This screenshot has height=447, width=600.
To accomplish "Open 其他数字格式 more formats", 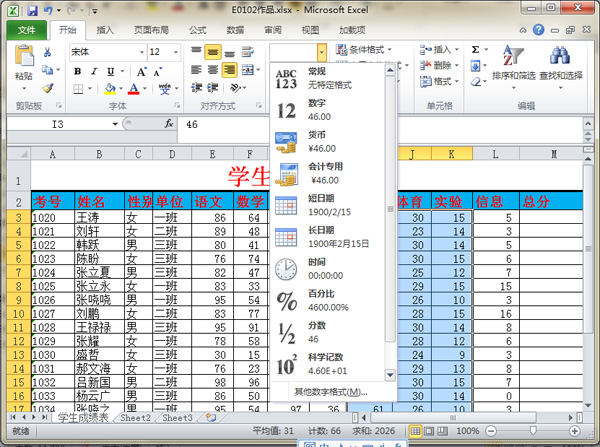I will [330, 392].
